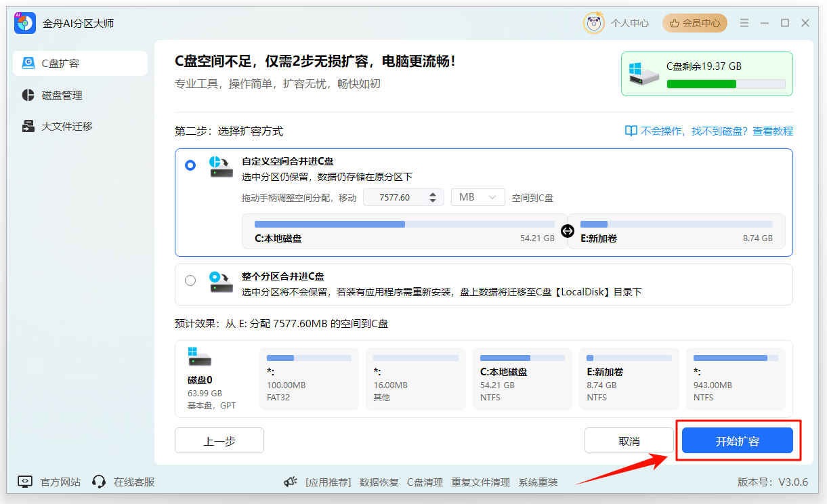Click the 在线客服 headset icon
The width and height of the screenshot is (827, 504).
[99, 482]
